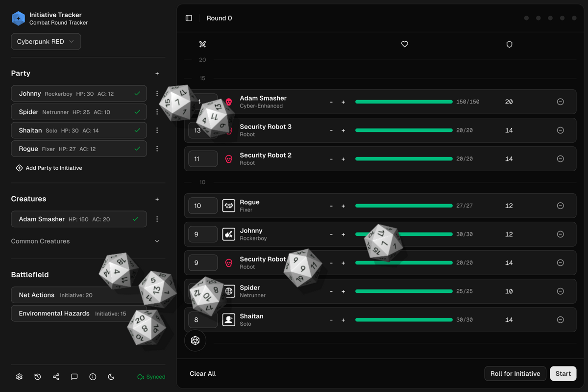This screenshot has width=588, height=392.
Task: Start the combat encounter
Action: [563, 374]
